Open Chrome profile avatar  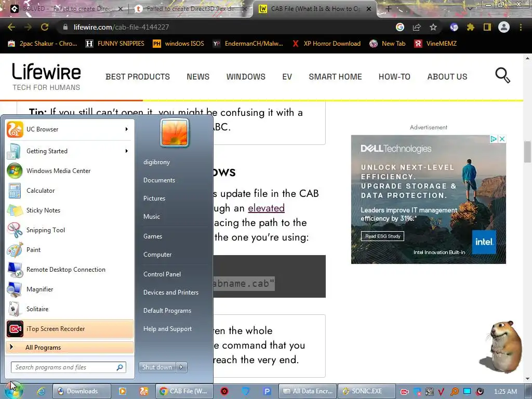coord(504,27)
